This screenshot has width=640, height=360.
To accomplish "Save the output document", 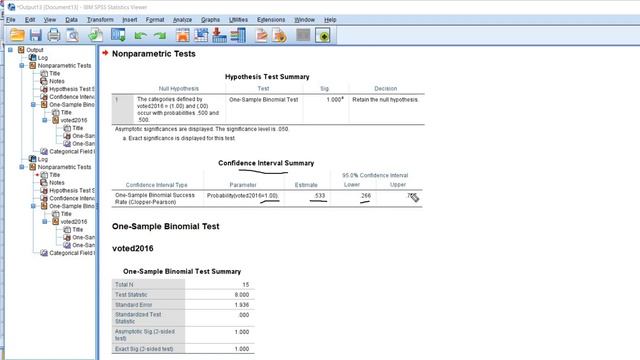I will point(36,35).
